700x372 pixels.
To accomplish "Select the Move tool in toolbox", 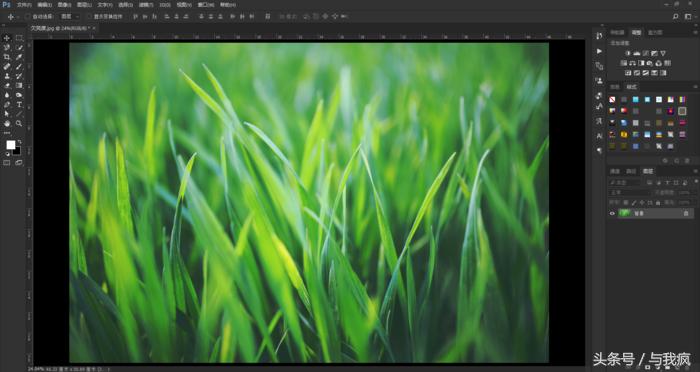I will tap(7, 38).
